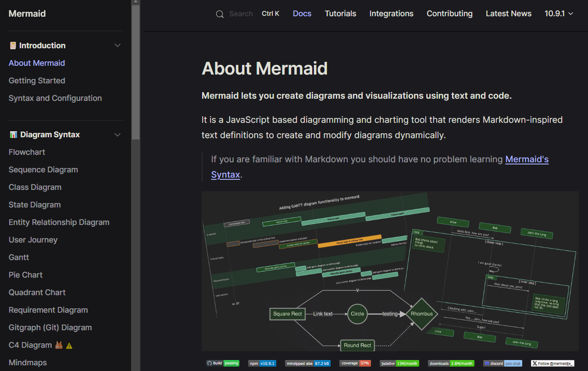Click the jsdelivr 13M/month badge

coord(399,363)
